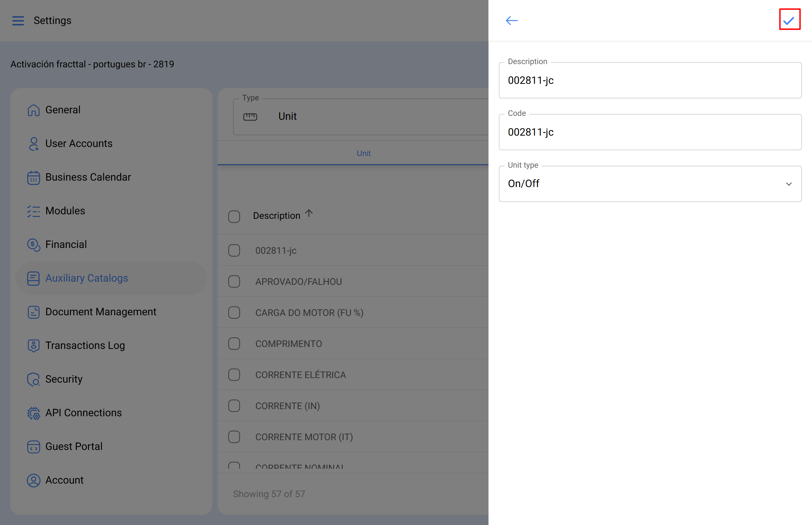Click the blue checkmark save icon
The image size is (812, 525).
click(x=789, y=20)
